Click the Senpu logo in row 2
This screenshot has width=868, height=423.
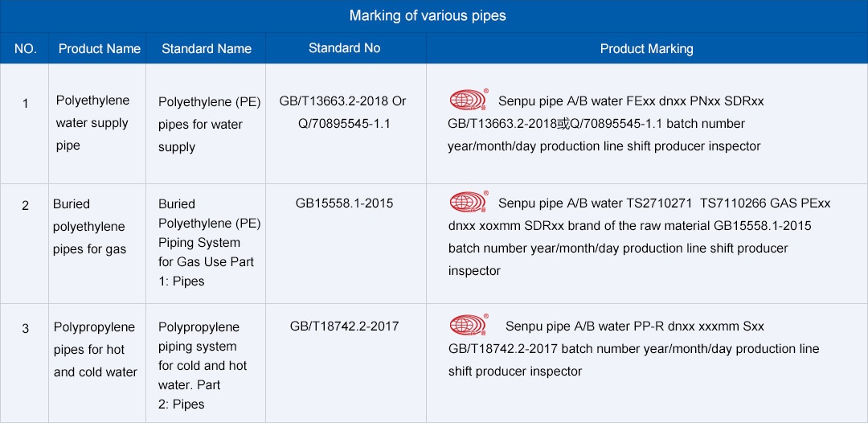(469, 203)
